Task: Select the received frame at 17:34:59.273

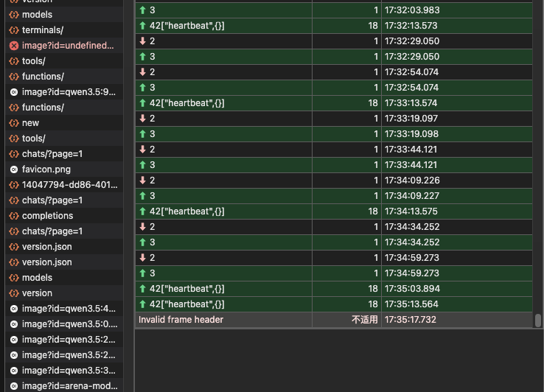Action: 221,258
